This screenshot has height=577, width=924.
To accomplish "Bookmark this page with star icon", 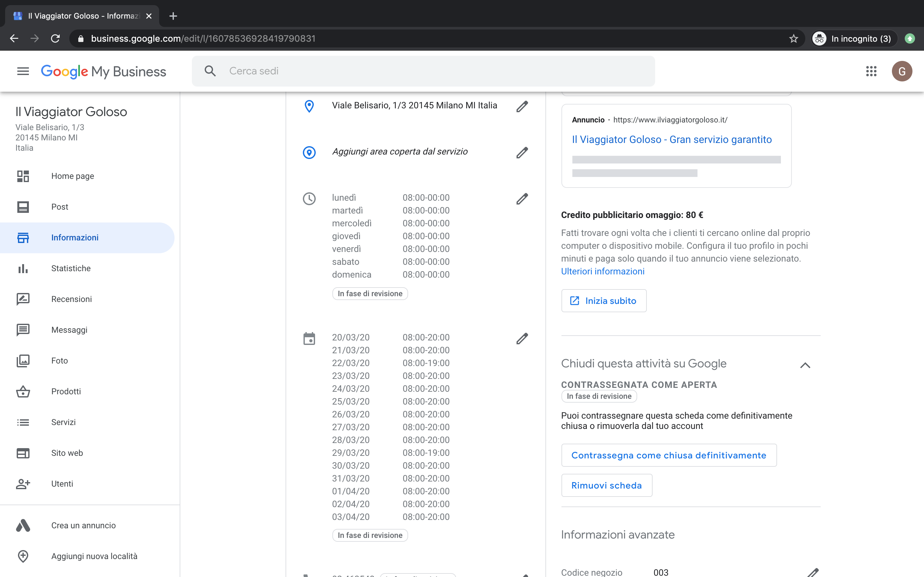I will point(793,38).
